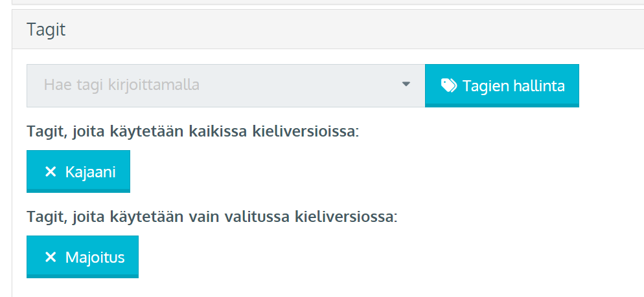
Task: Click the 'Hae tagi kirjoittamalla' placeholder text
Action: click(122, 85)
